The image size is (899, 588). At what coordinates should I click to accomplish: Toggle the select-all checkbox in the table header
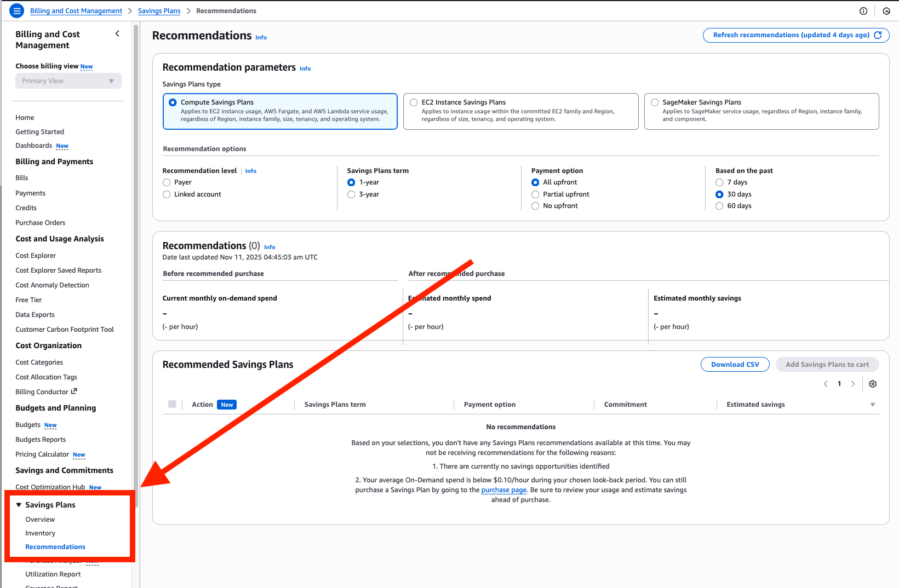click(173, 403)
